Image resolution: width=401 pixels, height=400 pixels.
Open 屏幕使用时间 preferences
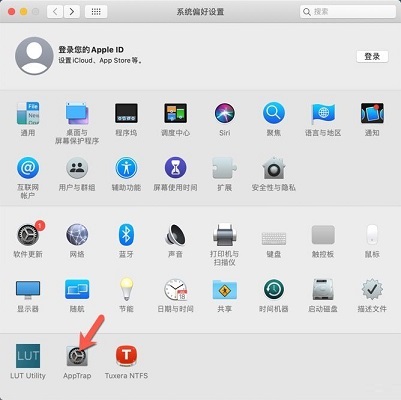tap(175, 168)
